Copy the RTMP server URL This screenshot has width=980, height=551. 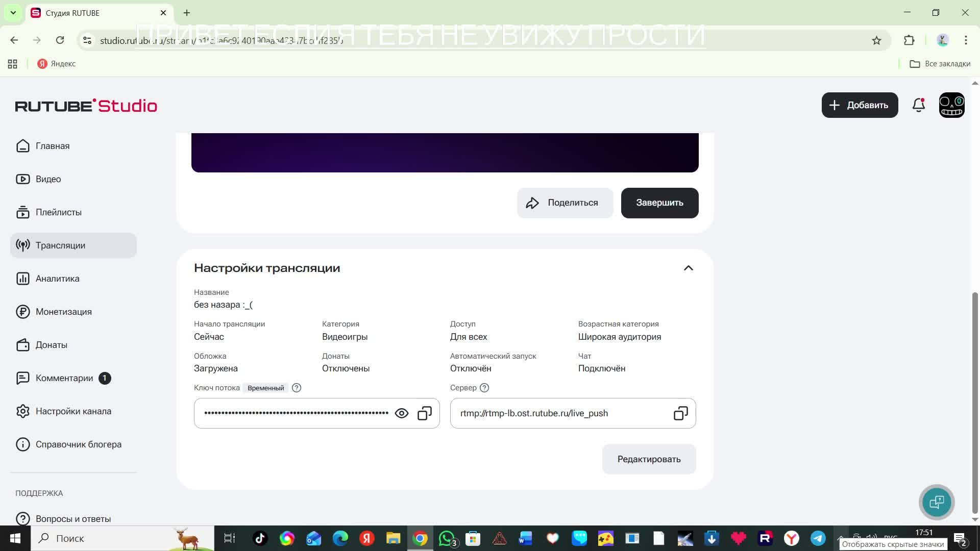(x=680, y=413)
